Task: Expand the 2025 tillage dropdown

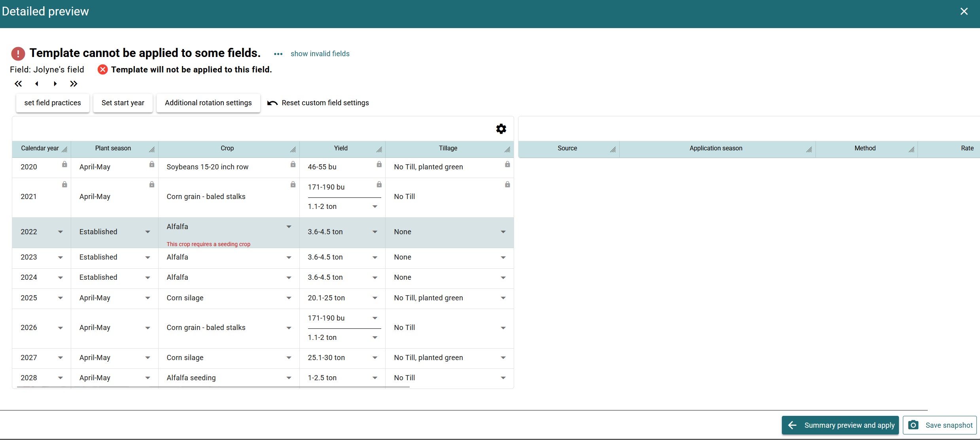Action: click(x=503, y=298)
